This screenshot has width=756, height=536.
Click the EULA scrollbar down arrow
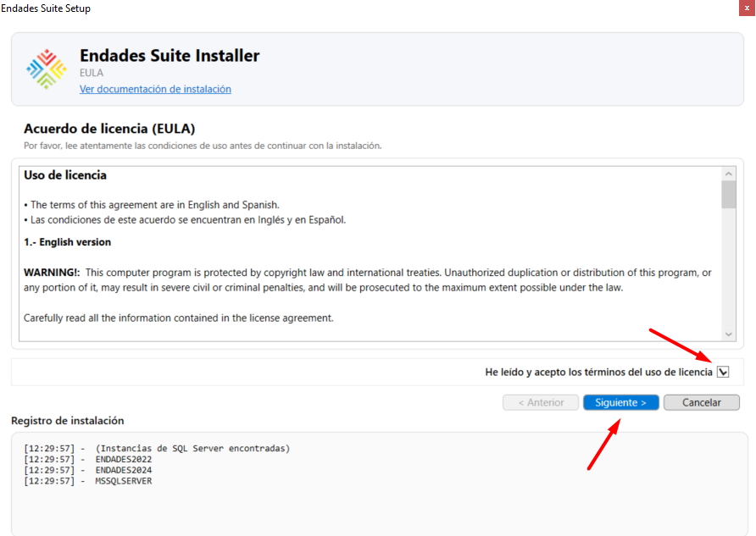pyautogui.click(x=729, y=334)
